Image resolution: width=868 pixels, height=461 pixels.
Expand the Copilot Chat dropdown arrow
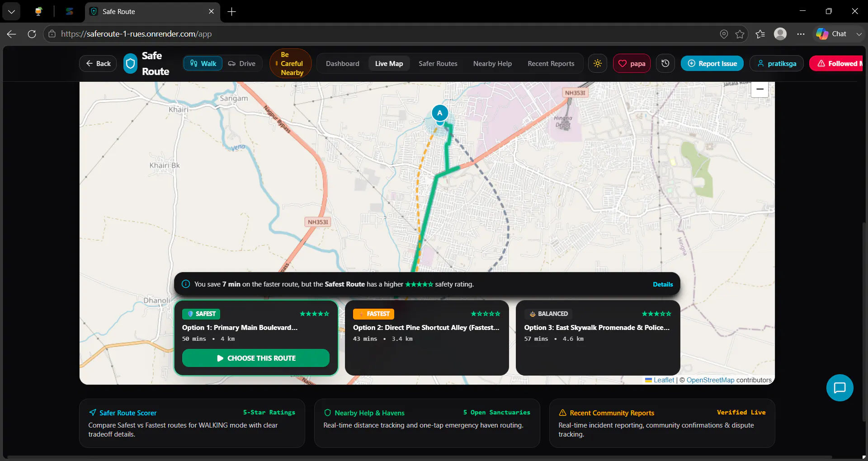(x=859, y=34)
